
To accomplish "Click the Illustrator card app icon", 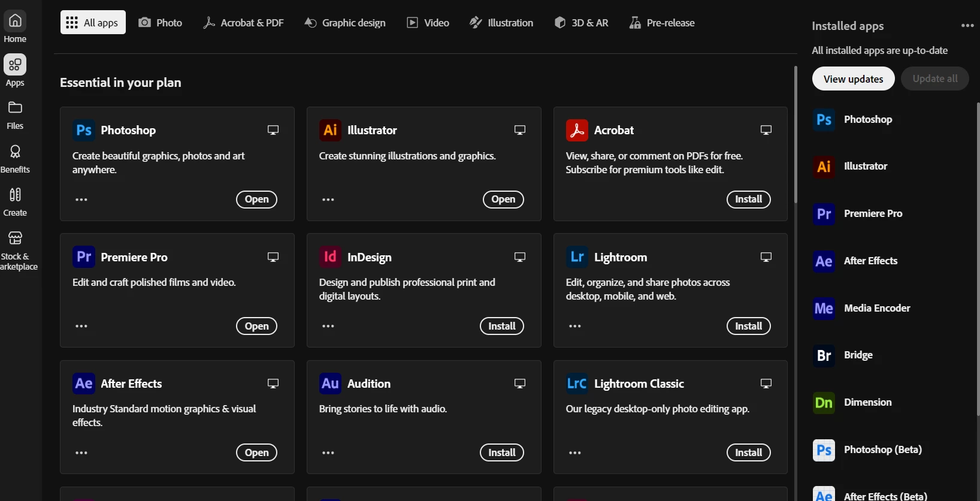I will [330, 130].
